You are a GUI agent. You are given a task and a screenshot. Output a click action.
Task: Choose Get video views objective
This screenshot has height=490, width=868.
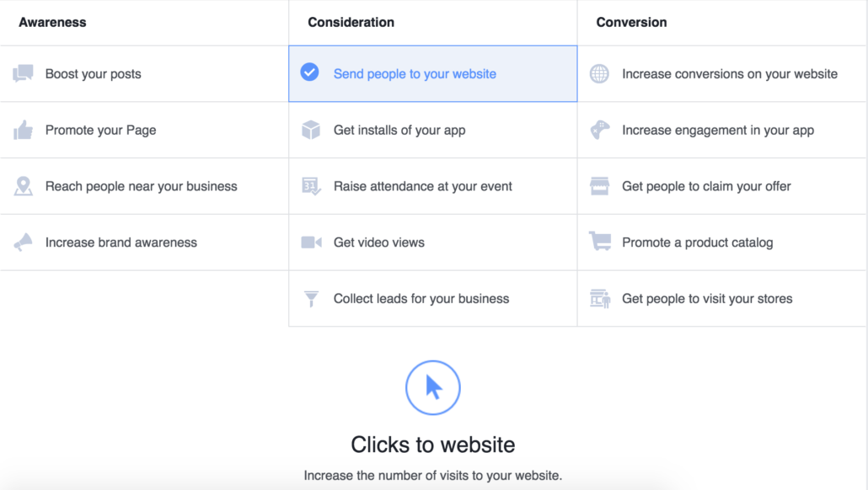(x=433, y=242)
